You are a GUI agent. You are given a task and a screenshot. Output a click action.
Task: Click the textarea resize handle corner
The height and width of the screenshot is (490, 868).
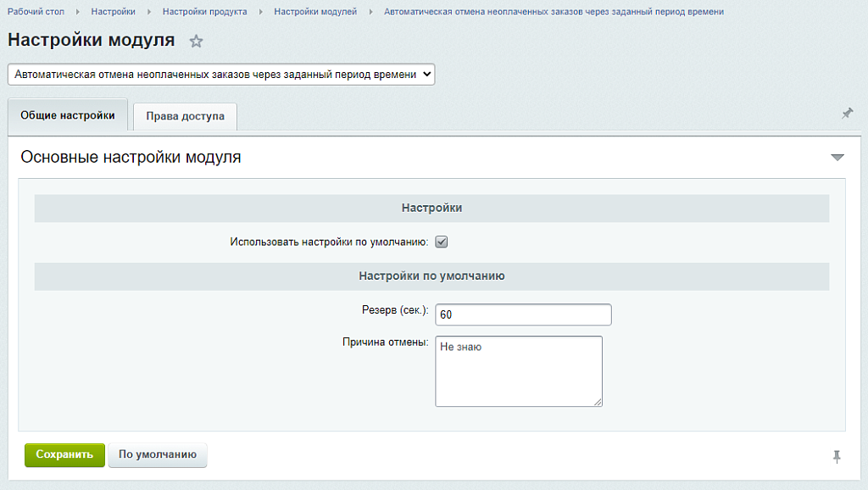pyautogui.click(x=598, y=400)
